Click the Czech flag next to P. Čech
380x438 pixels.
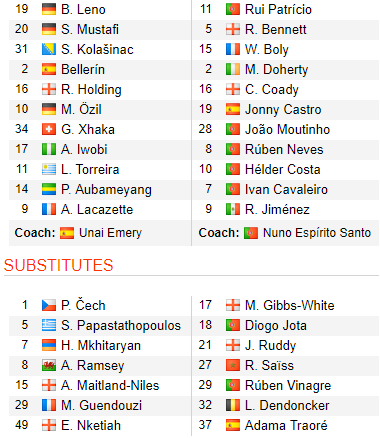[49, 305]
